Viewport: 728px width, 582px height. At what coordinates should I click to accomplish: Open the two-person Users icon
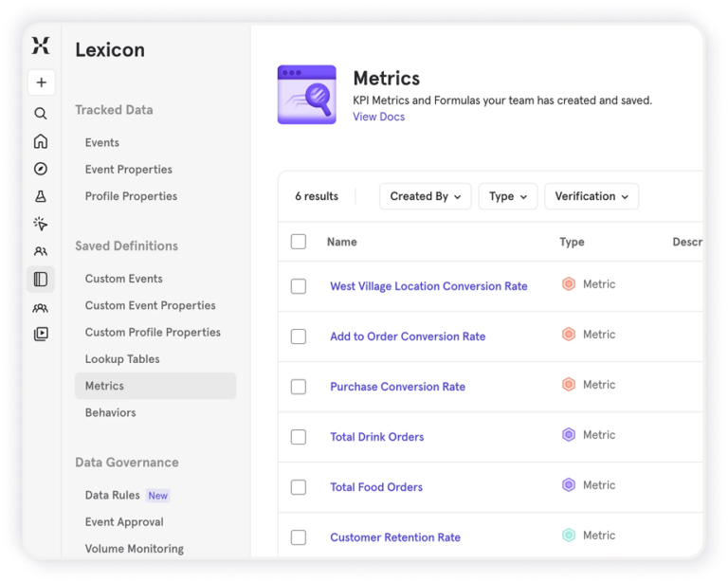(41, 251)
